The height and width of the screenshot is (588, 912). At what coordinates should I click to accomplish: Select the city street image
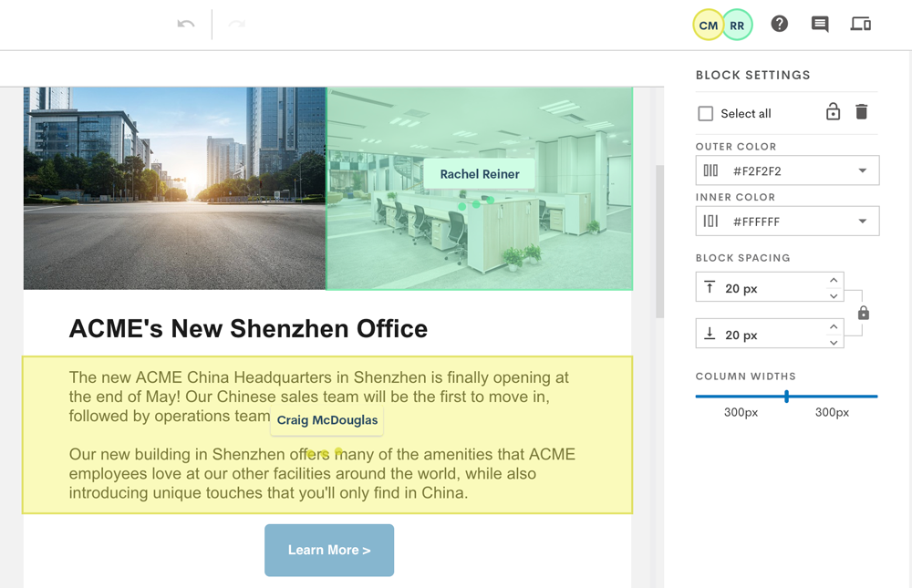(x=174, y=188)
